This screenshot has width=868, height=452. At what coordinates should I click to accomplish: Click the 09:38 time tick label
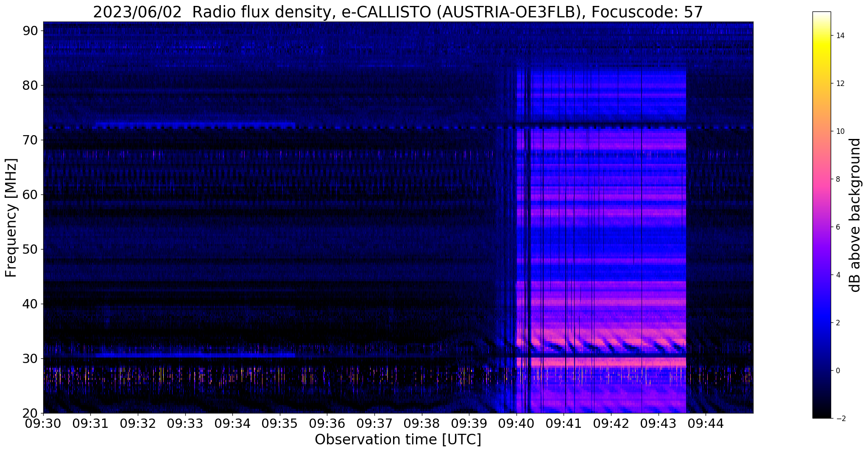point(422,423)
